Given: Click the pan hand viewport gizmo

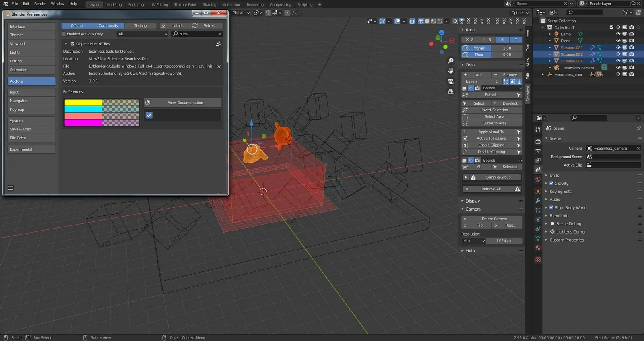Looking at the screenshot, I should click(451, 71).
